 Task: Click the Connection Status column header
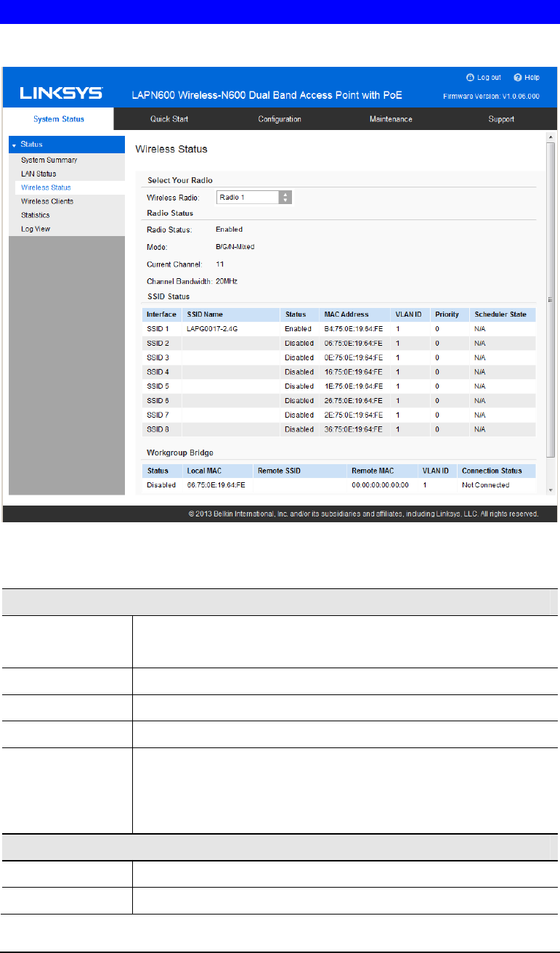(492, 471)
